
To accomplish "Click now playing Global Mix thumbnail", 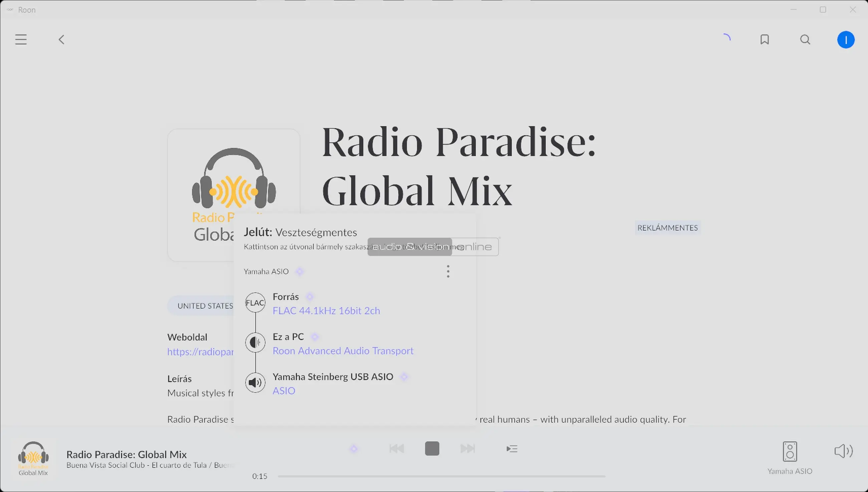I will (x=33, y=458).
